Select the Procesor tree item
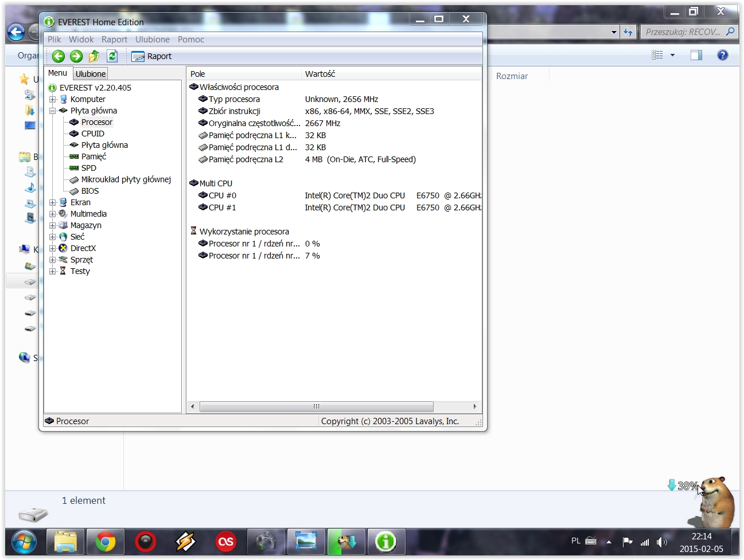Image resolution: width=744 pixels, height=560 pixels. tap(96, 122)
